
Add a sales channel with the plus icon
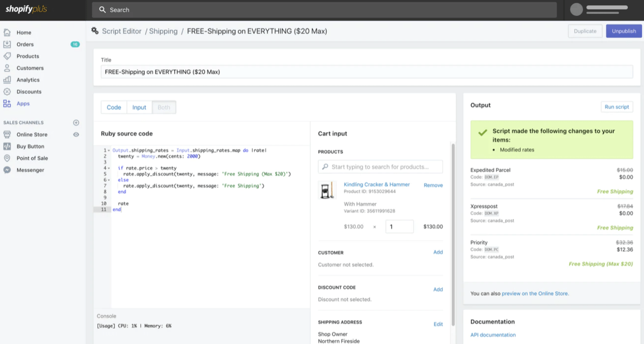76,122
